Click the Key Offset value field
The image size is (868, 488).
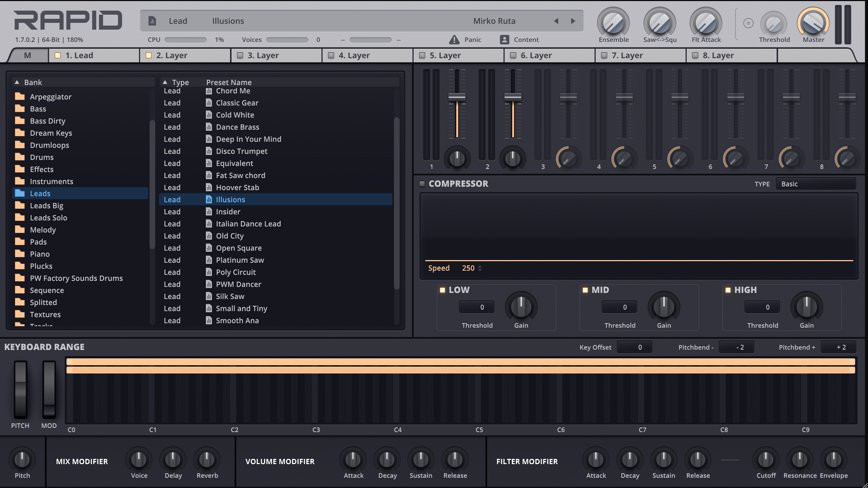[635, 347]
